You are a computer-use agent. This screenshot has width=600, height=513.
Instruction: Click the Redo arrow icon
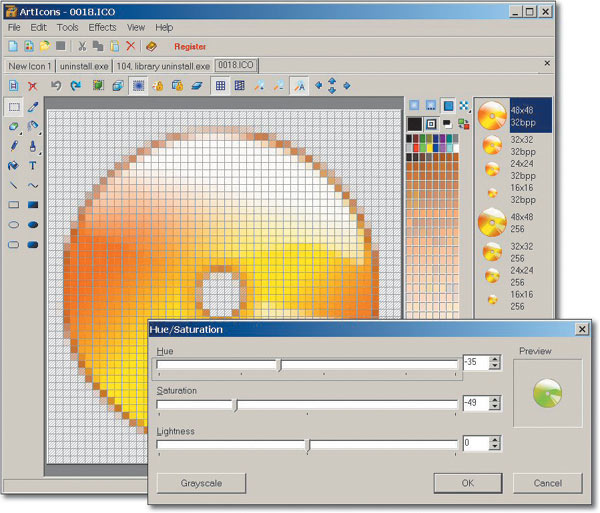tap(76, 85)
